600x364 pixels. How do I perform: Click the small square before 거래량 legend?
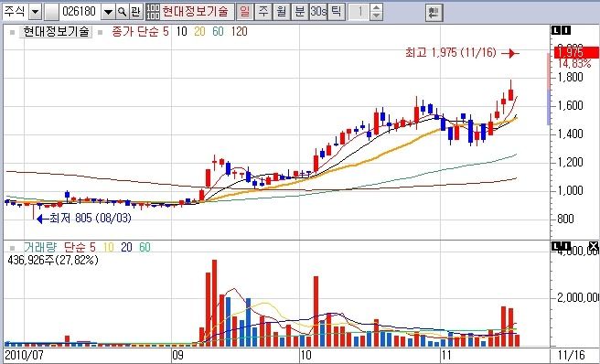tap(12, 248)
